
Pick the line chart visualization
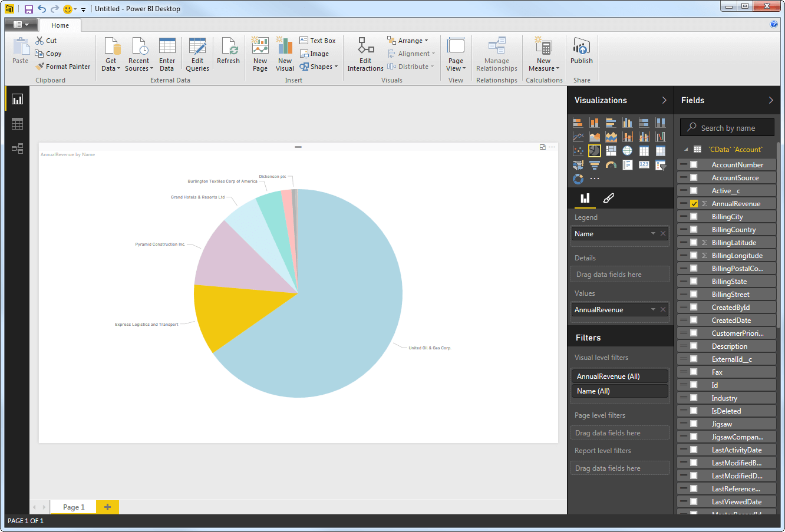point(578,137)
